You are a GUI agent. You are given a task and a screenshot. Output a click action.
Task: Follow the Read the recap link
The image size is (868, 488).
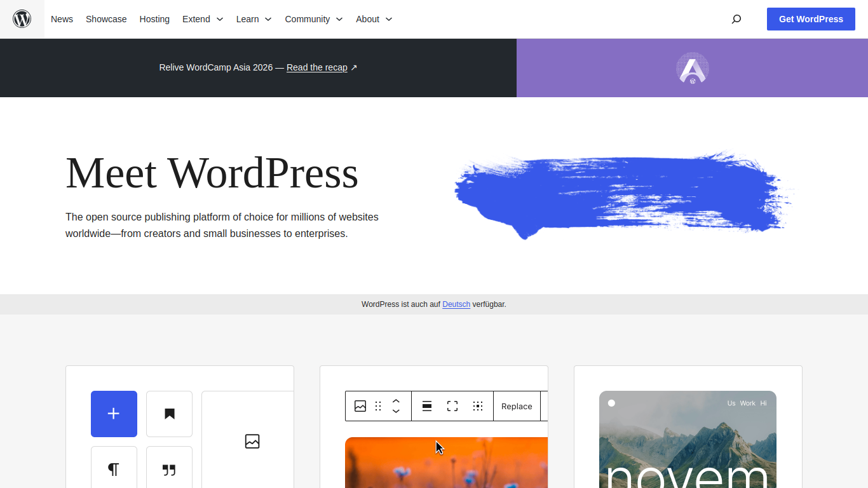coord(317,67)
